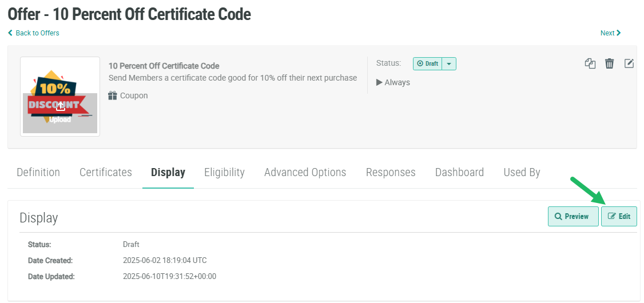Click the Draft status badge
This screenshot has height=303, width=644.
click(x=428, y=64)
